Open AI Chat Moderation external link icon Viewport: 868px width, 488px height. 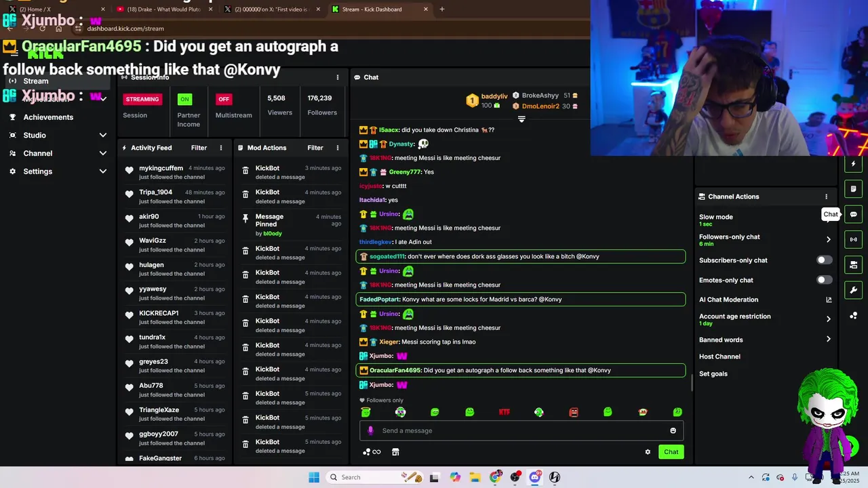pos(829,300)
